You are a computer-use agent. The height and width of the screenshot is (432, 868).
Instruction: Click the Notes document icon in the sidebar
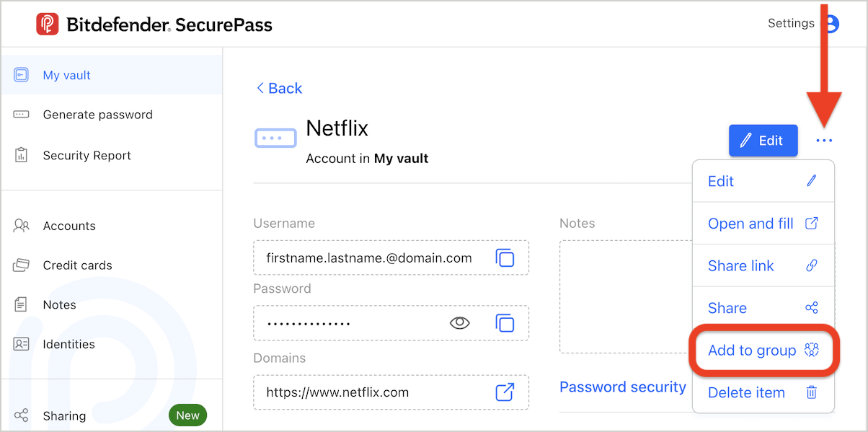click(x=21, y=304)
